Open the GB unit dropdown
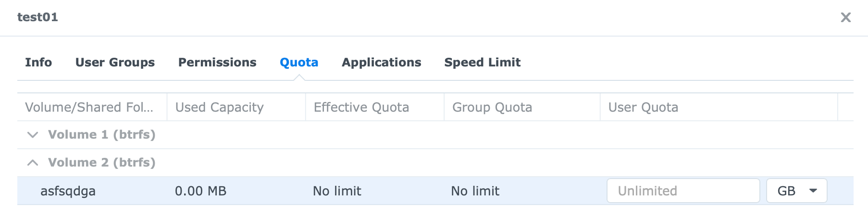 (796, 191)
